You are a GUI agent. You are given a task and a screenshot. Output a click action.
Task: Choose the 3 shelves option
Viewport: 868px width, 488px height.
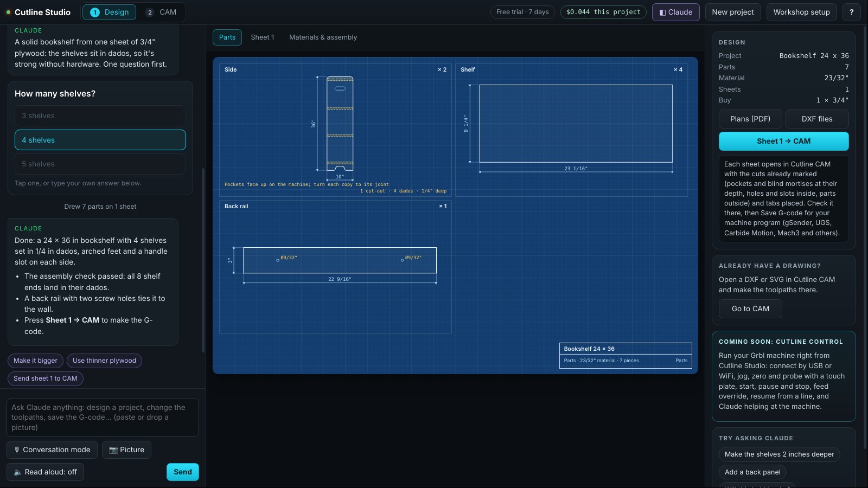100,116
